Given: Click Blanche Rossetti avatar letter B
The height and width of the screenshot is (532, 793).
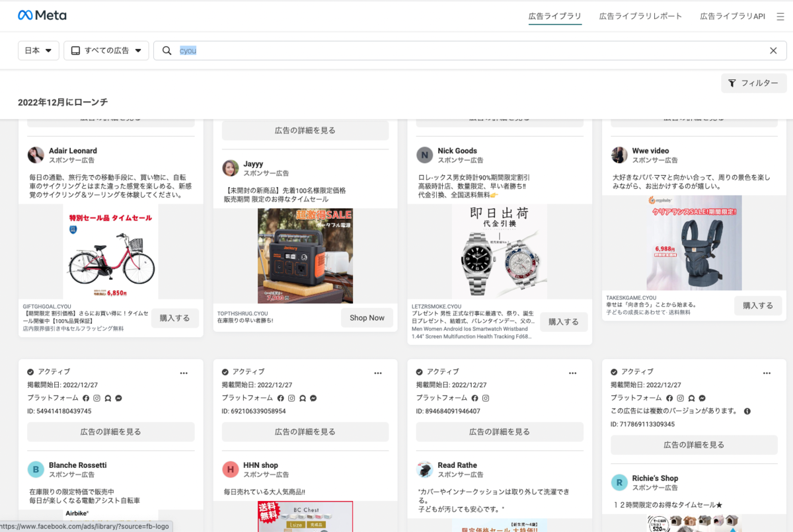Looking at the screenshot, I should coord(36,469).
